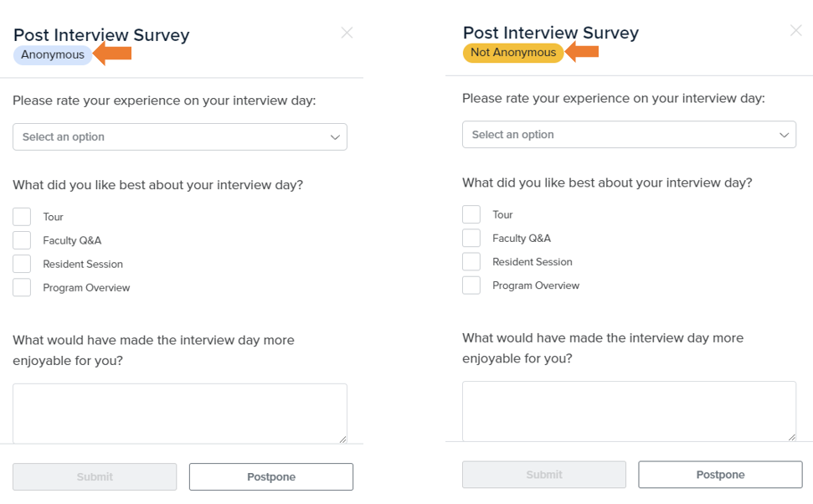The height and width of the screenshot is (504, 813).
Task: Close the Anonymous survey dialog
Action: (x=347, y=33)
